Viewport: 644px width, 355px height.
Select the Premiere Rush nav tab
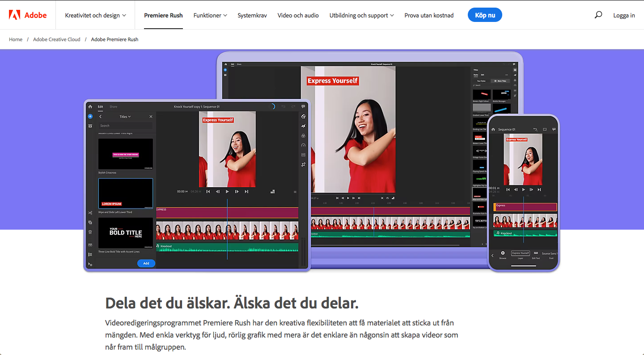coord(163,15)
